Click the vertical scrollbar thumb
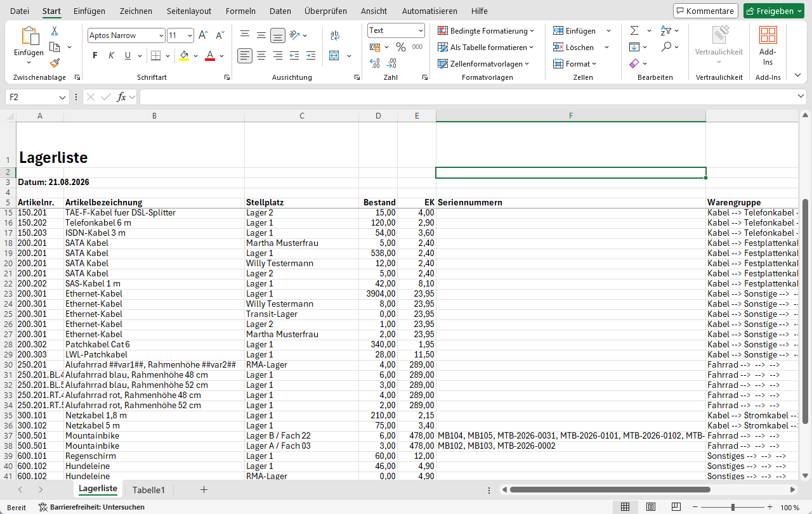 click(x=805, y=312)
